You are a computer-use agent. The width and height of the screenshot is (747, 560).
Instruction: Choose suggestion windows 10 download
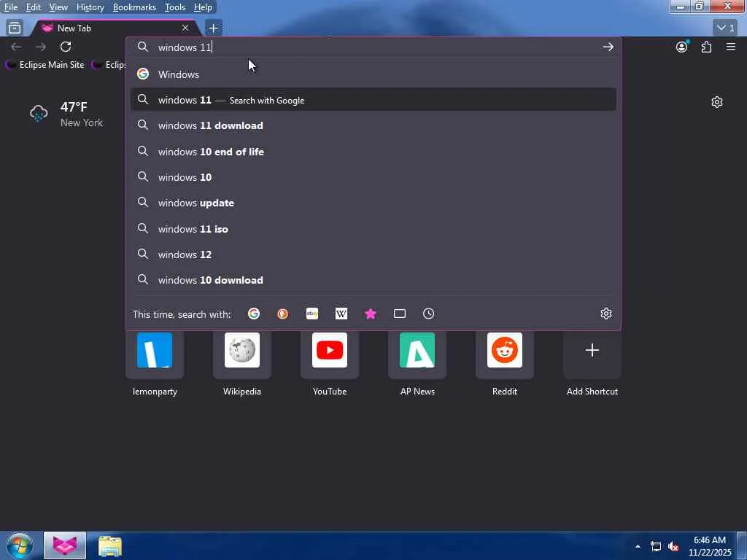[x=373, y=280]
